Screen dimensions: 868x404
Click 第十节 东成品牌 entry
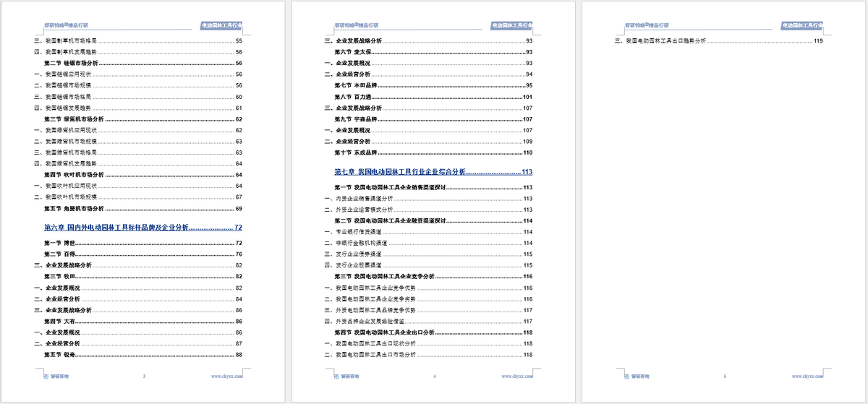433,152
